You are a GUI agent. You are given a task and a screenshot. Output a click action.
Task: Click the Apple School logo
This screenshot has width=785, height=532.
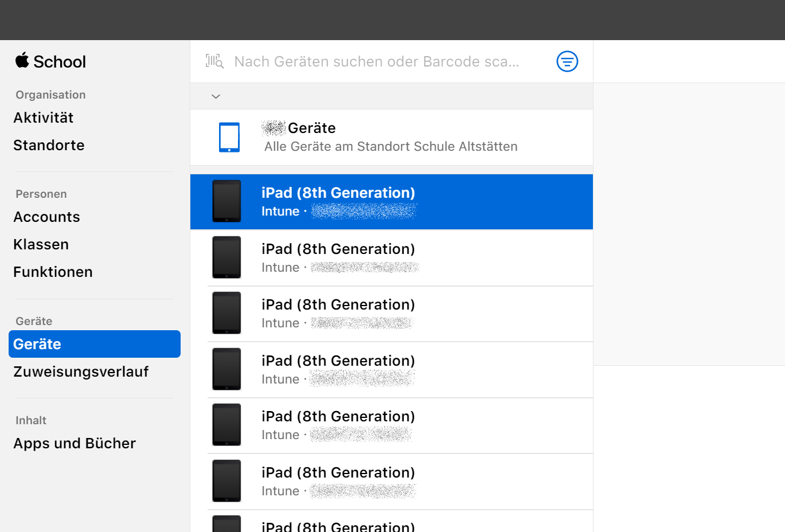(x=50, y=61)
